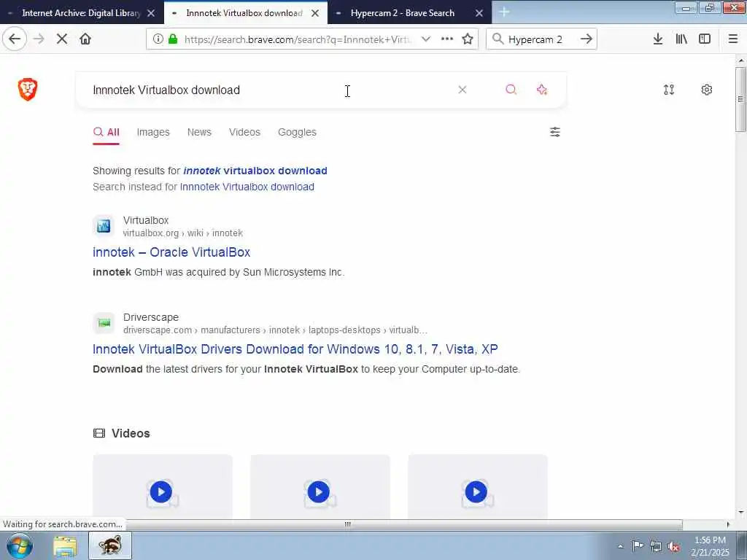Click the taskbar clock 1:56 PM

tap(710, 540)
